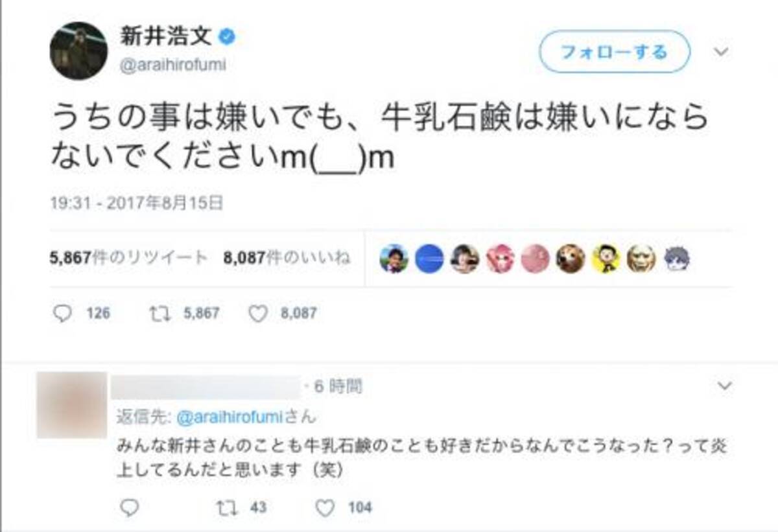Click the reply icon under the reply tweet
This screenshot has height=532, width=778.
(130, 507)
